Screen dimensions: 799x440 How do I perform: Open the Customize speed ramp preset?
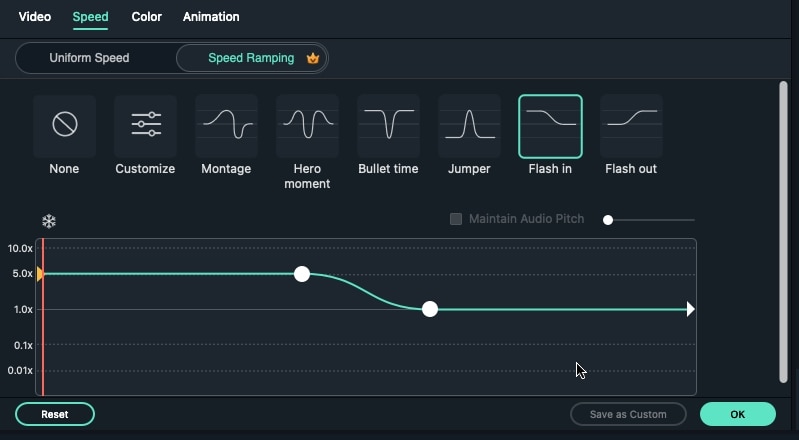(x=145, y=126)
